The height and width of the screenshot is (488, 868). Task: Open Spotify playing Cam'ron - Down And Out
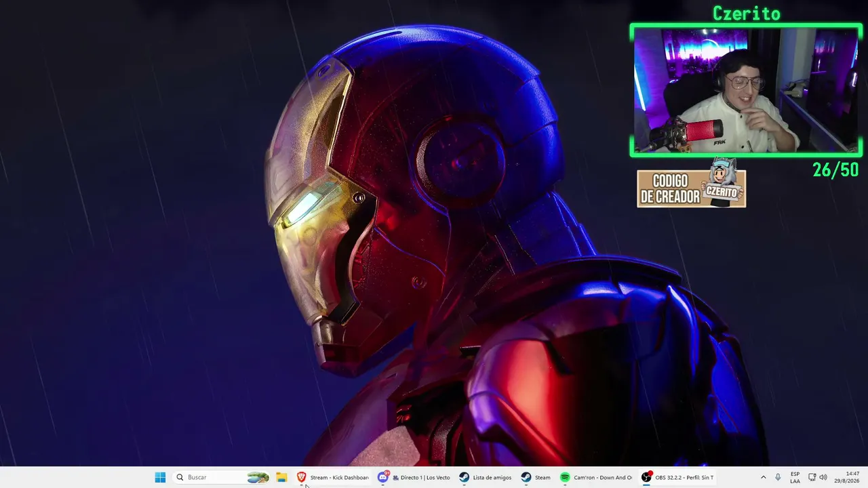click(596, 477)
